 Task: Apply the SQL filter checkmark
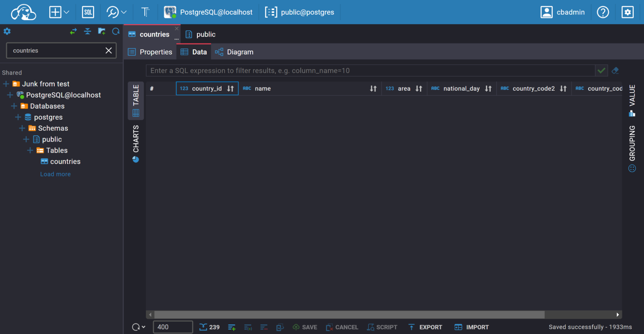pos(601,70)
